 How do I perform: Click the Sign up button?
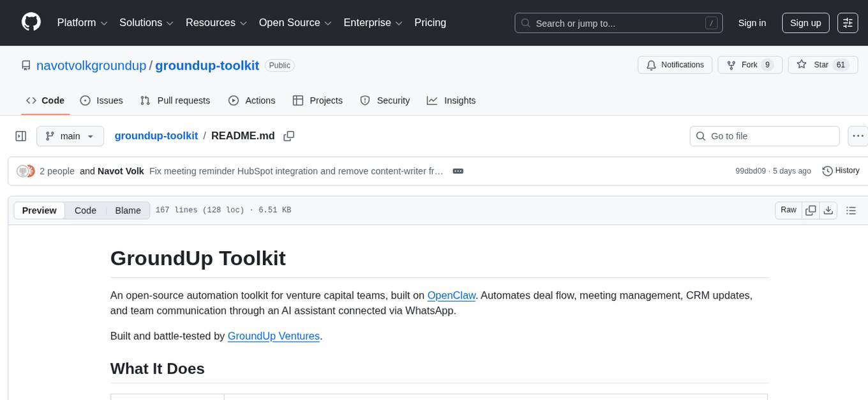[805, 22]
